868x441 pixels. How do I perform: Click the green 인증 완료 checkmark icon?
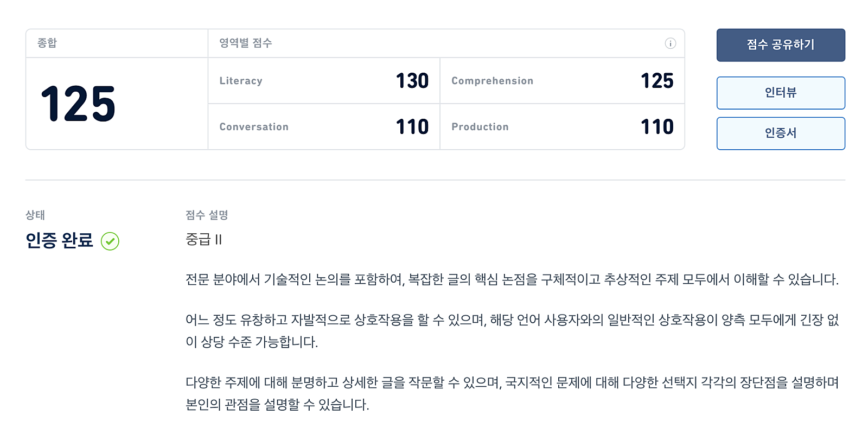pos(110,241)
